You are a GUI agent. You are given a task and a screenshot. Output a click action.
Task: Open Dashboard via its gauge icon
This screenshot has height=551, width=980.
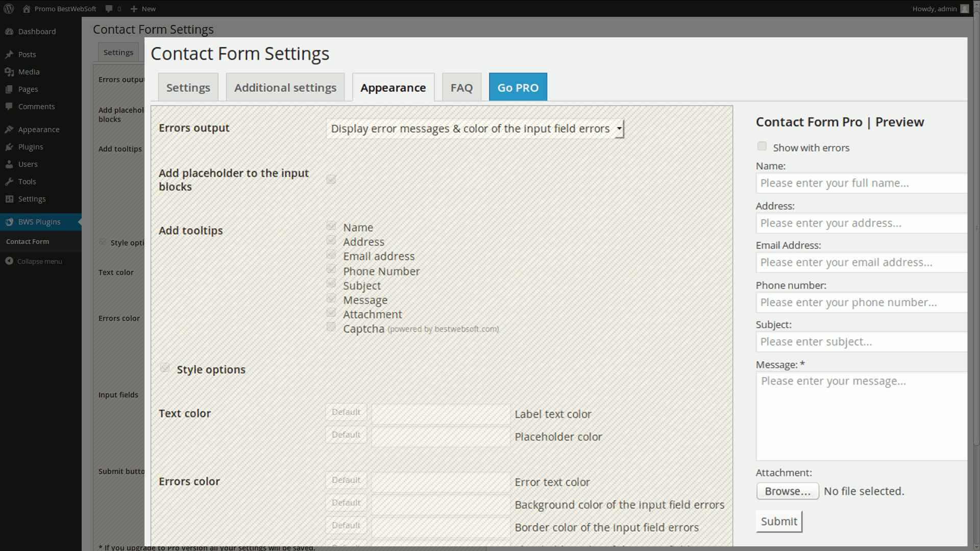tap(9, 32)
